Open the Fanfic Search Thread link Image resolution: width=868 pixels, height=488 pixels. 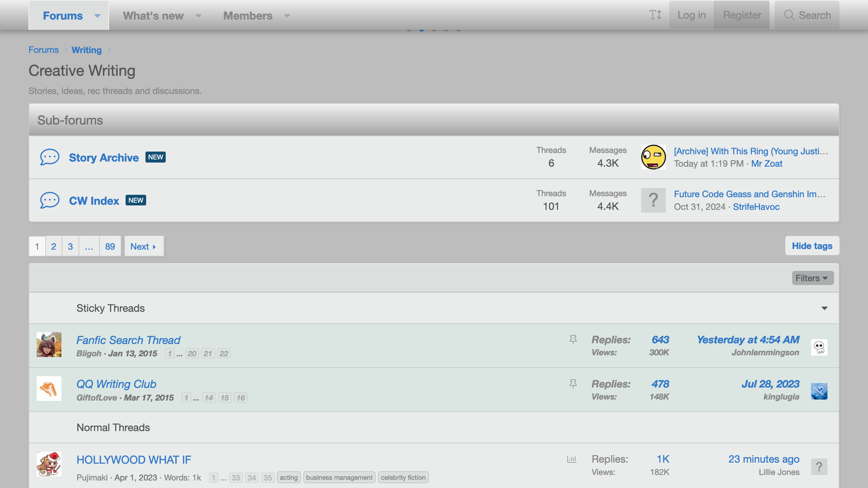(128, 340)
